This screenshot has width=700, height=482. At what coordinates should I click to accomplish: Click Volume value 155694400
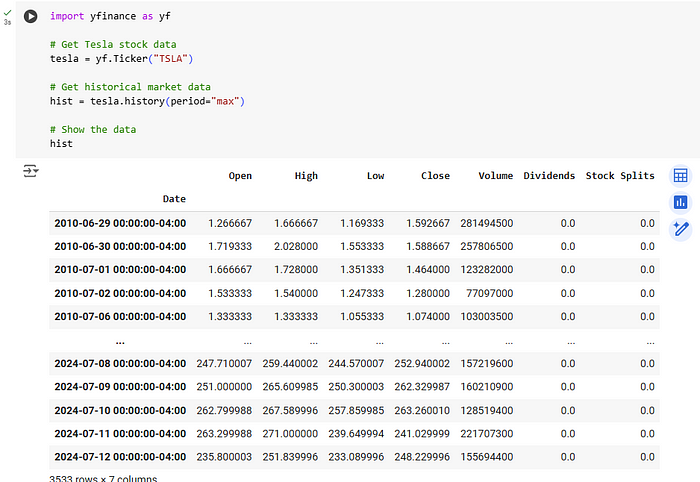[487, 457]
